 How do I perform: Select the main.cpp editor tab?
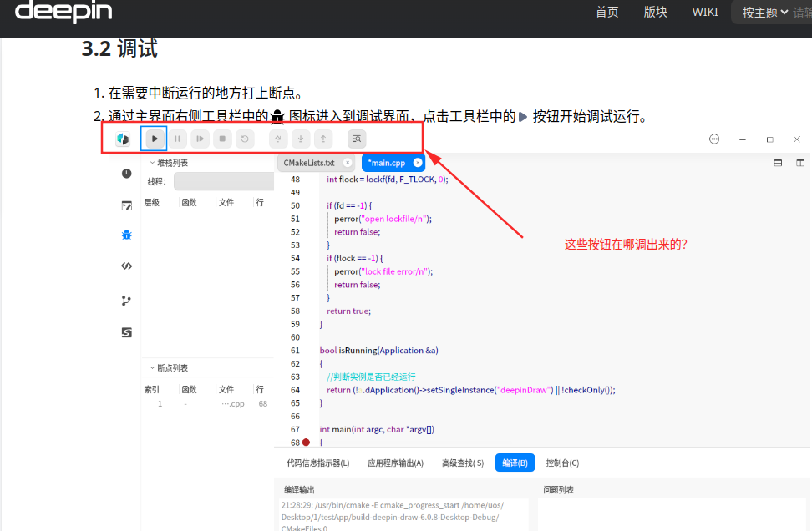pyautogui.click(x=386, y=163)
